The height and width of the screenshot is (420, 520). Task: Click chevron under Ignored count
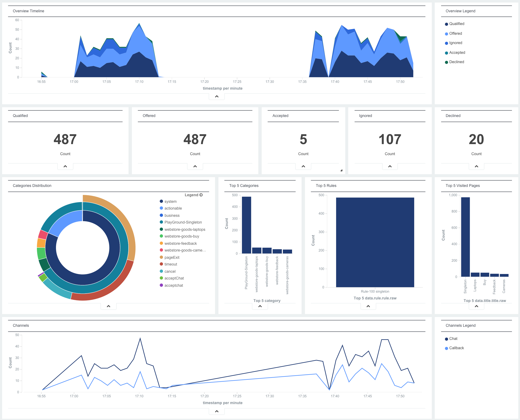click(390, 166)
